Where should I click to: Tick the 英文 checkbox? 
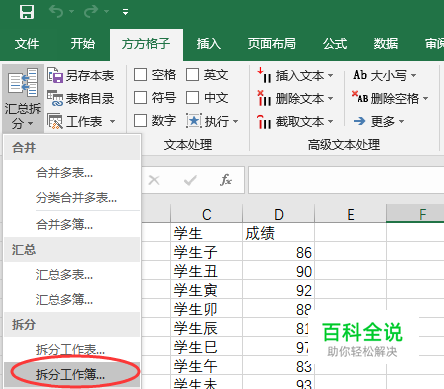192,75
